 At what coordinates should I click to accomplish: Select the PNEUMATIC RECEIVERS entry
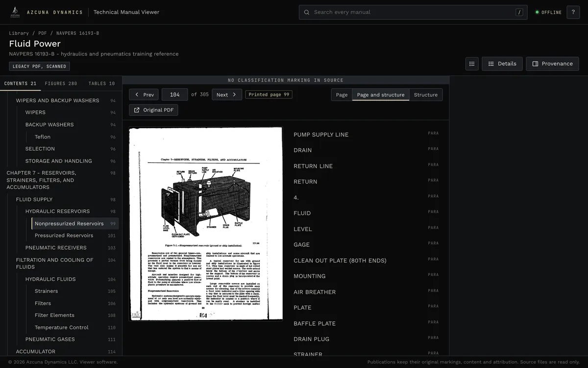pyautogui.click(x=70, y=248)
